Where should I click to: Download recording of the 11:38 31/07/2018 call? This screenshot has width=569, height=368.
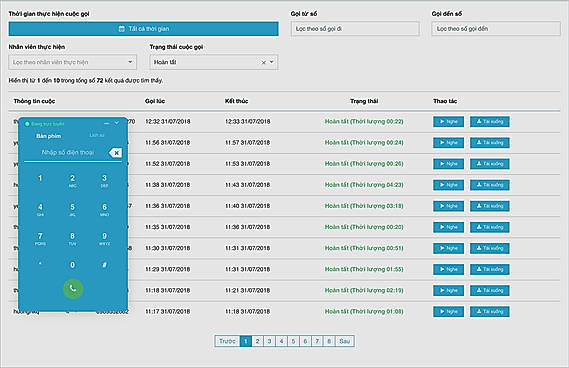pyautogui.click(x=490, y=185)
